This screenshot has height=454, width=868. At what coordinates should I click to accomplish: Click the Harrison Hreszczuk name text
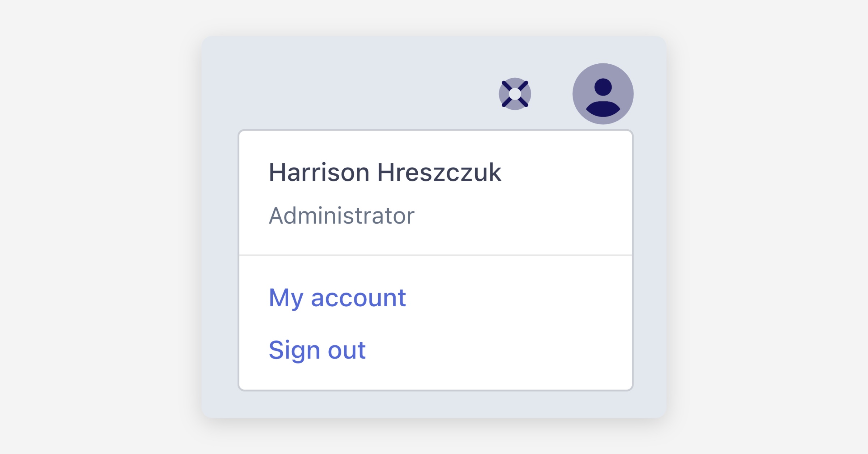(x=385, y=172)
